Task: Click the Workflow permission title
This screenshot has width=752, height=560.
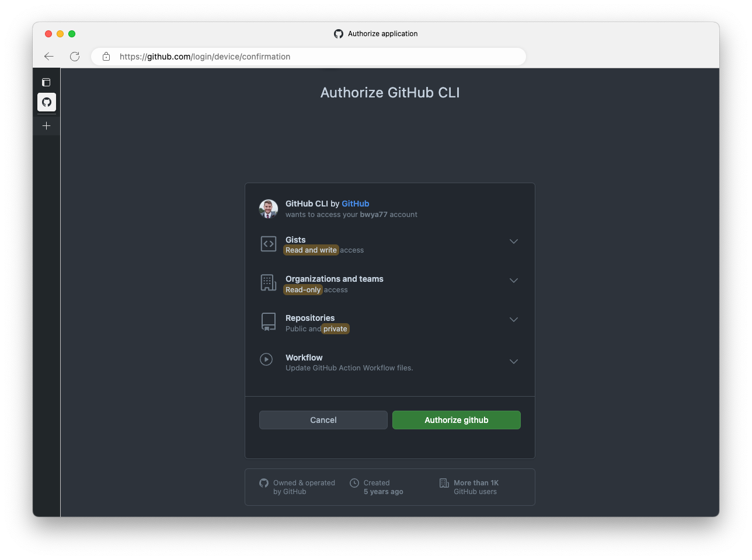Action: click(304, 358)
